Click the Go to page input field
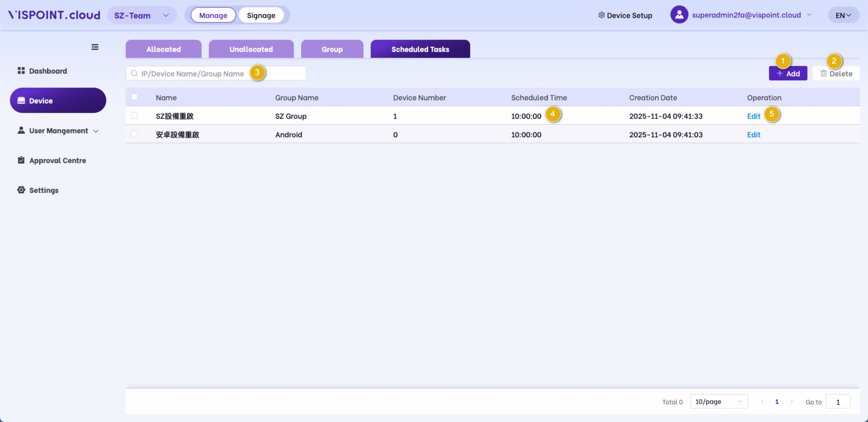The image size is (868, 422). coord(837,402)
